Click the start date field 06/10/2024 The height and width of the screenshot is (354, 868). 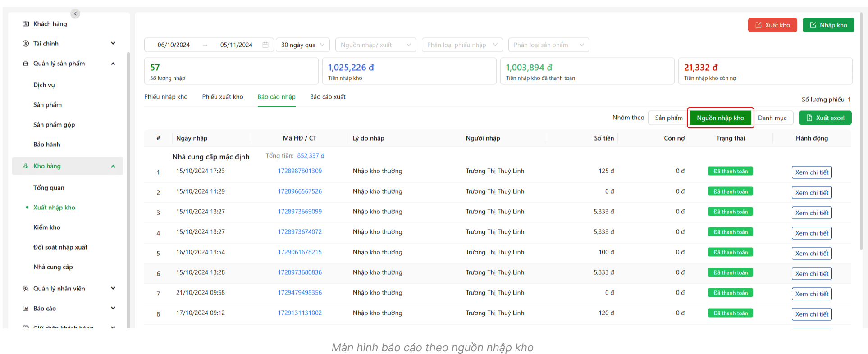point(174,45)
